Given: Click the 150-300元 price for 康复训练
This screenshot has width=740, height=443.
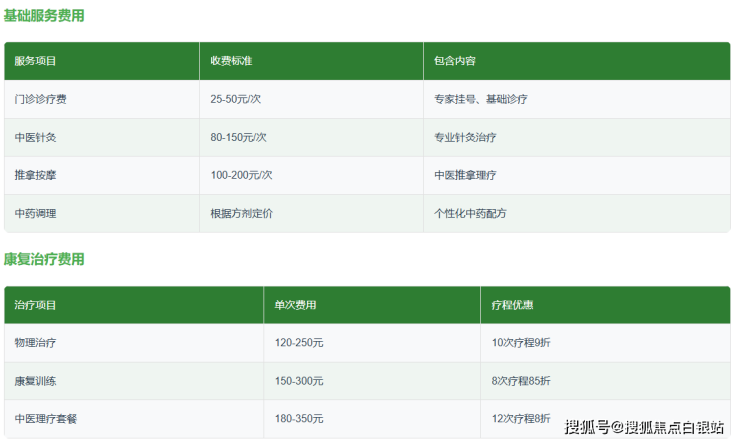Looking at the screenshot, I should click(x=299, y=381).
